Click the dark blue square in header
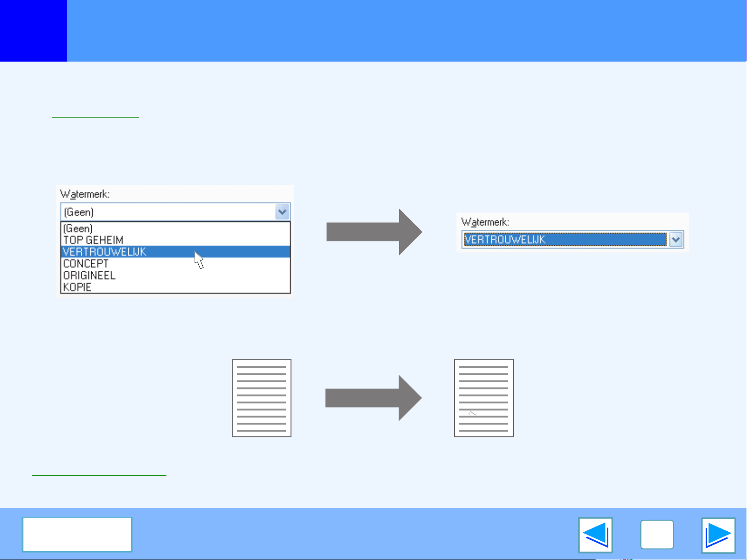The image size is (747, 560). [x=33, y=31]
